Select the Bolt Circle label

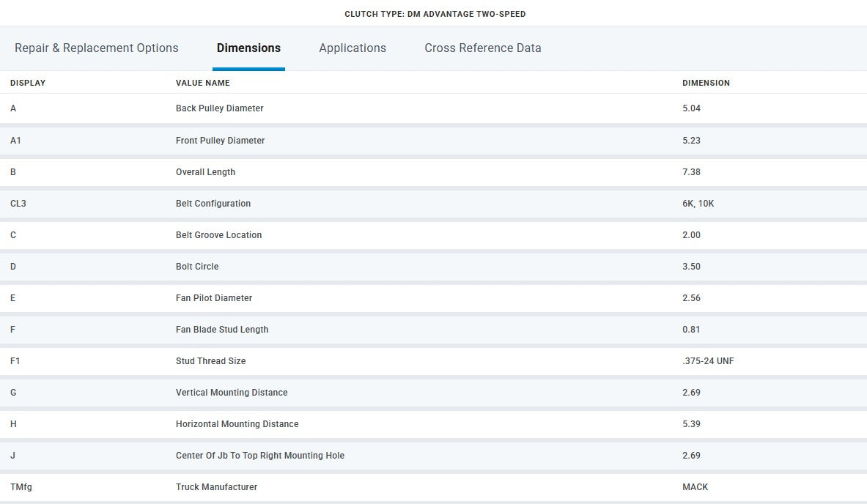pyautogui.click(x=197, y=267)
